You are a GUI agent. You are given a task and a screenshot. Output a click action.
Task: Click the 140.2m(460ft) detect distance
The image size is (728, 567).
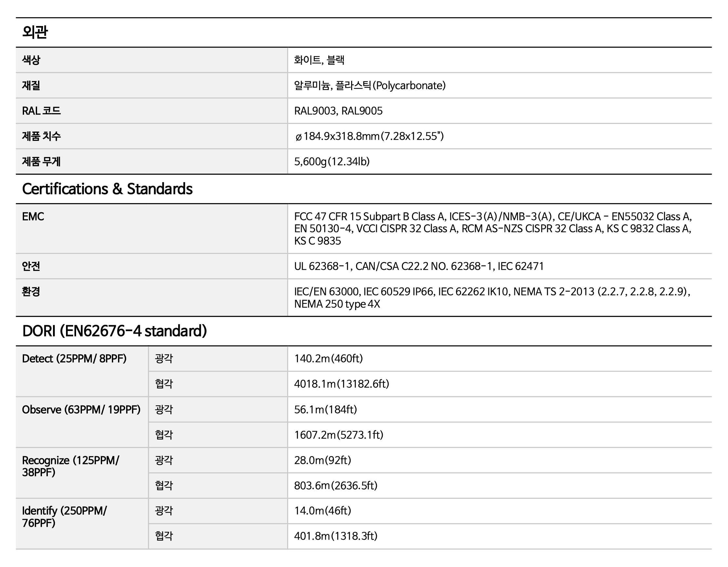[328, 359]
